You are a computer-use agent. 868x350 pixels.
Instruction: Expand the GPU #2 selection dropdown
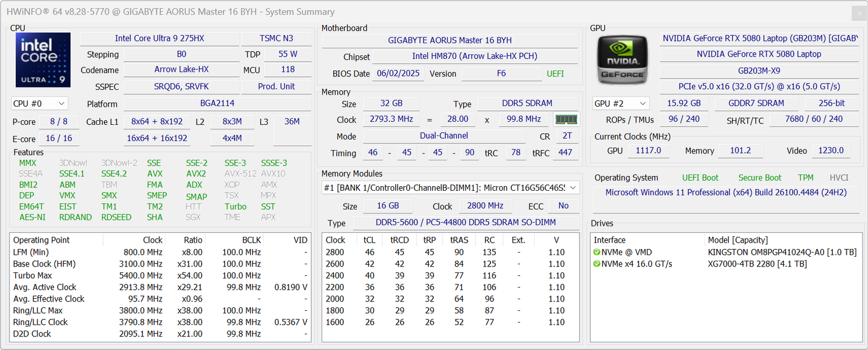coord(621,104)
